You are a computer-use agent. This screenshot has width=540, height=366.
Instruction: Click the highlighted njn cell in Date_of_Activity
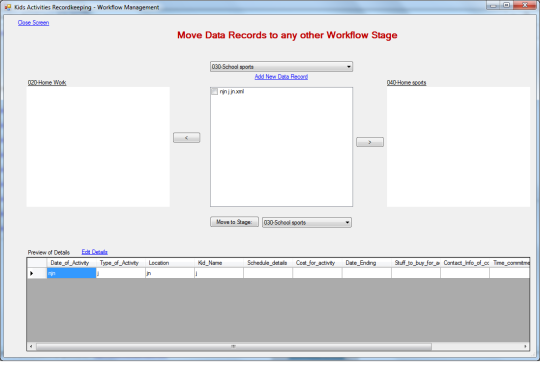71,273
